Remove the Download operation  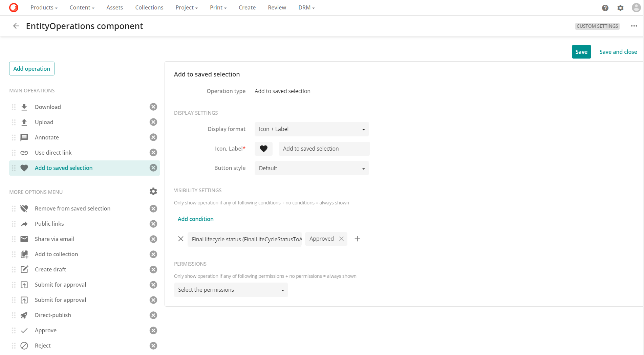[153, 107]
